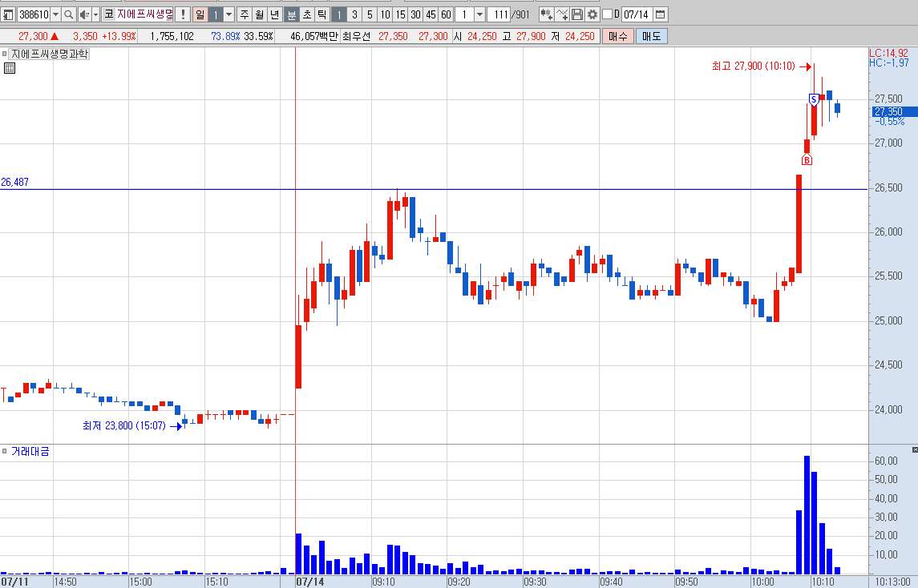
Task: Click the current price 27,300 in quote bar
Action: click(x=33, y=36)
